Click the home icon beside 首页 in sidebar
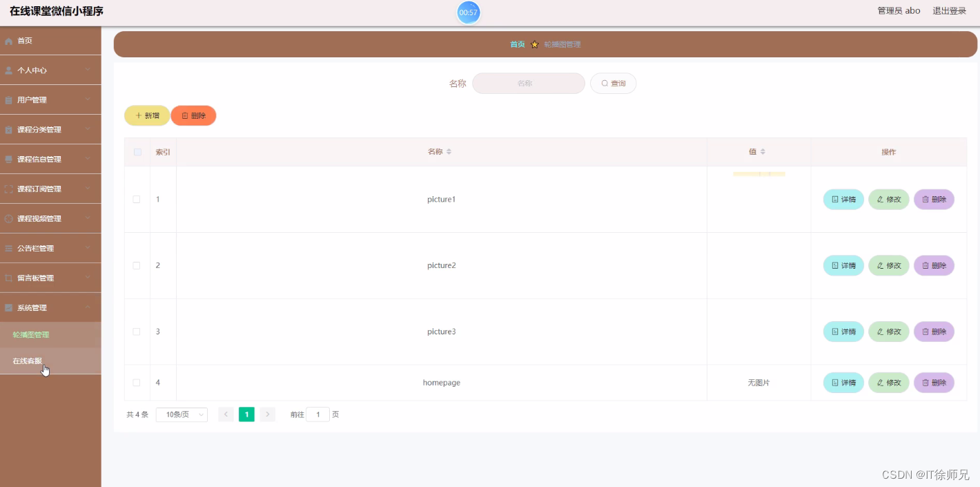This screenshot has height=487, width=980. coord(9,41)
